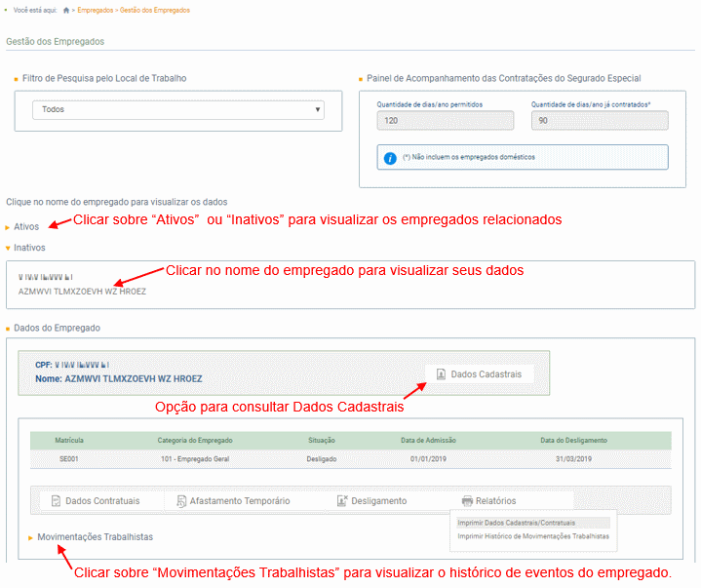Click the triangle arrow beside Ativos
The height and width of the screenshot is (588, 701).
tap(8, 227)
